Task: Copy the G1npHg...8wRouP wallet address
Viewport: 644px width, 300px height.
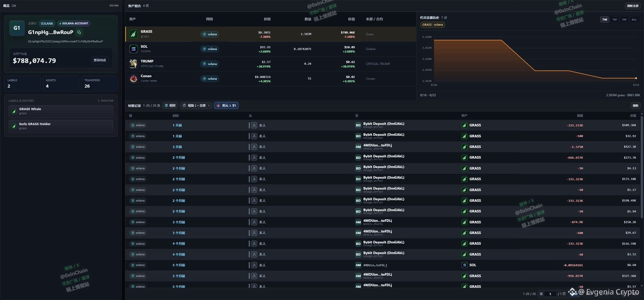Action: [x=79, y=32]
